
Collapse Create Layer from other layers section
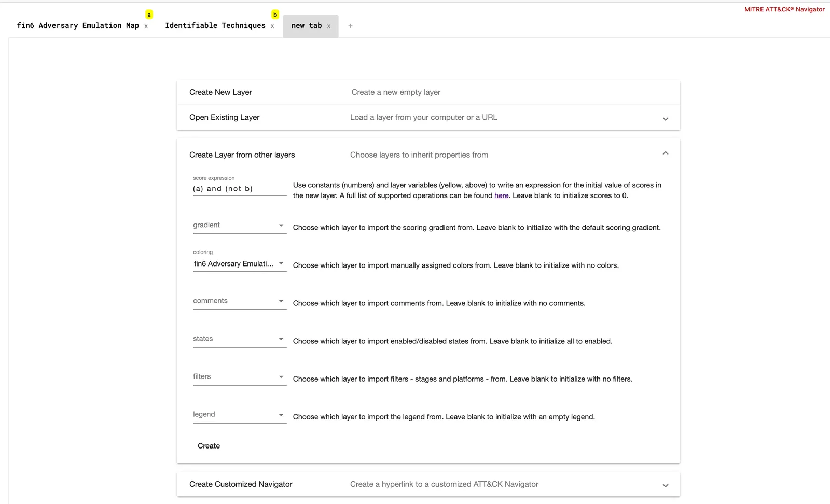point(666,153)
